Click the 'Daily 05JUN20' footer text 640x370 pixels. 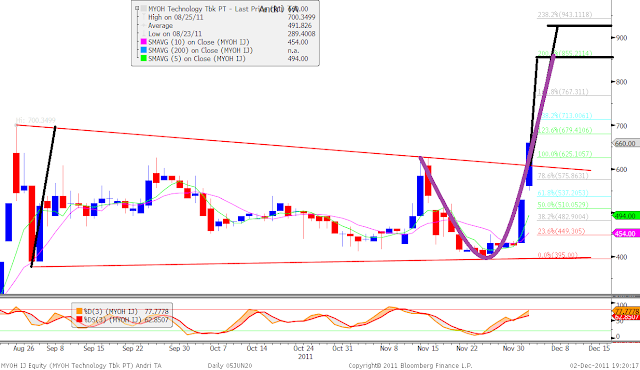pos(229,365)
